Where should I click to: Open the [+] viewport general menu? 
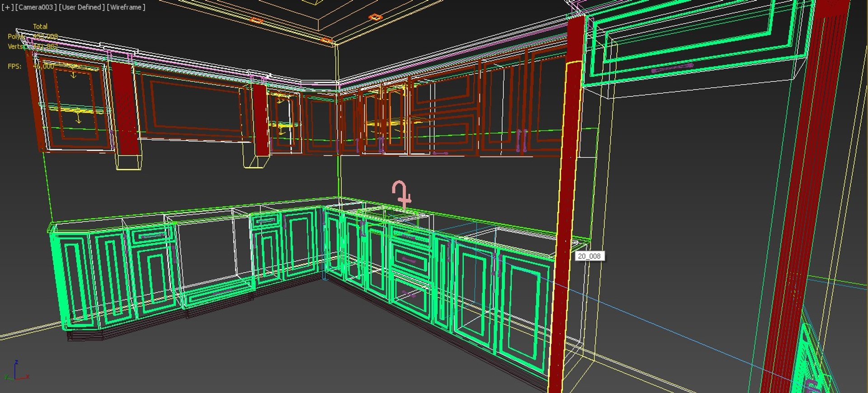click(7, 7)
